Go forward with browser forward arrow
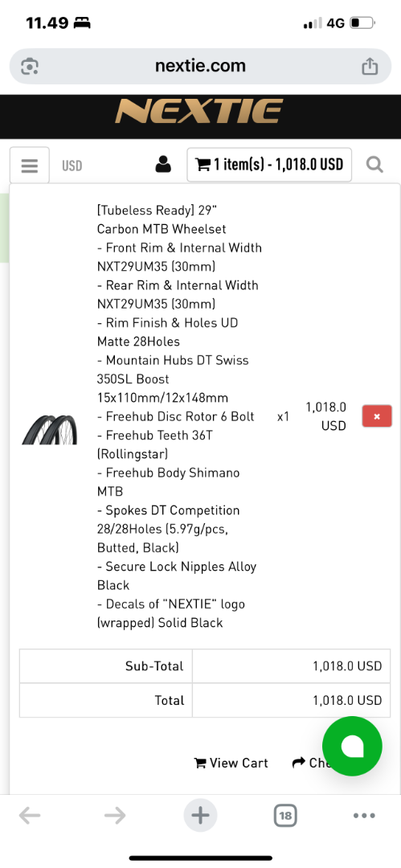 point(115,815)
